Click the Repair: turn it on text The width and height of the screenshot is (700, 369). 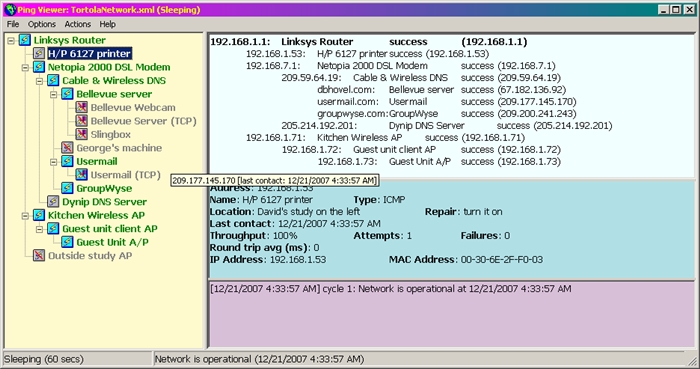(x=463, y=211)
